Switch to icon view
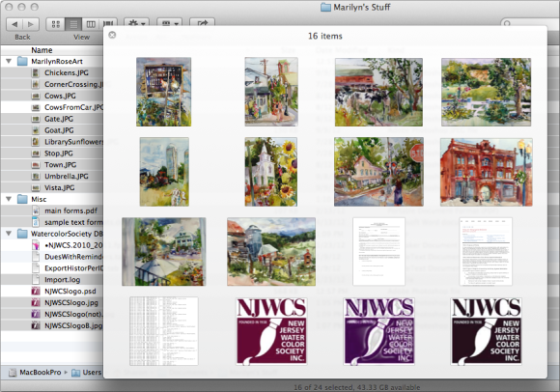The image size is (560, 392). (56, 24)
